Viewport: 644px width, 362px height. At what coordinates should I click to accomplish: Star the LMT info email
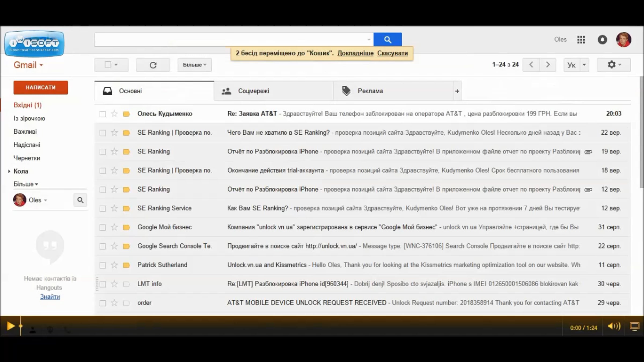[114, 284]
